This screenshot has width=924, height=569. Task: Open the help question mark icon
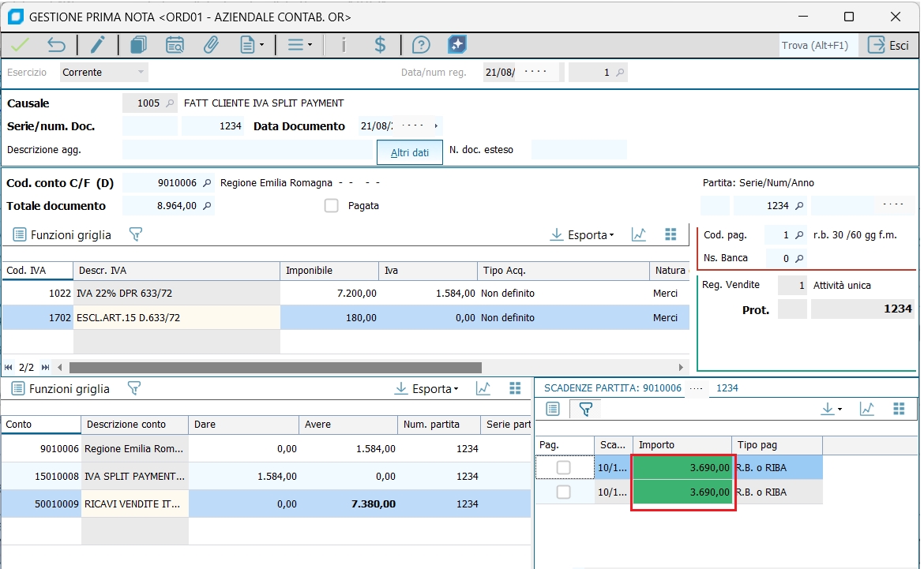(x=421, y=45)
